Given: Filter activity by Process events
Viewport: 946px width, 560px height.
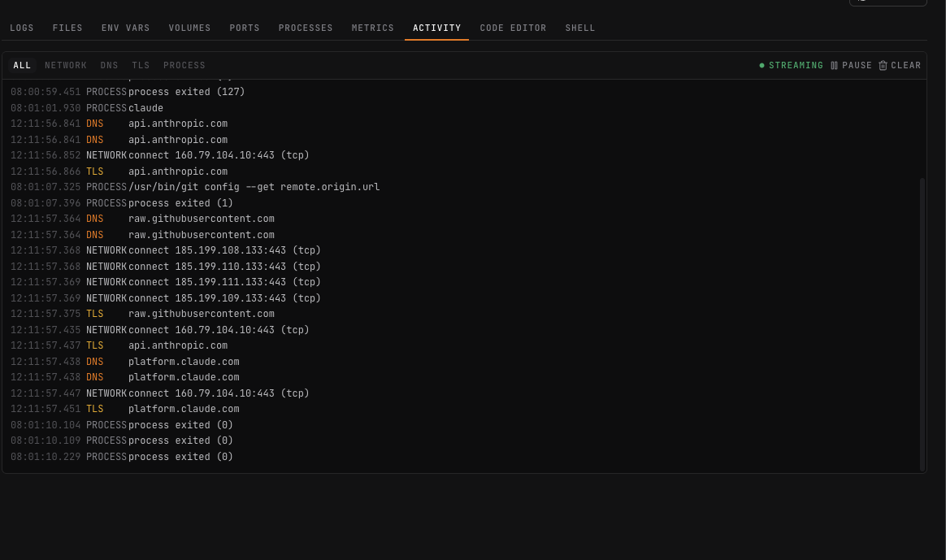Looking at the screenshot, I should point(184,65).
